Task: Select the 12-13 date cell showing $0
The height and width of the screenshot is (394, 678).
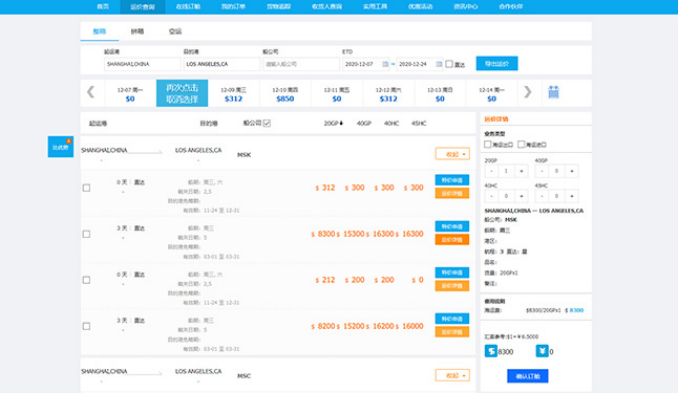Action: (x=440, y=93)
